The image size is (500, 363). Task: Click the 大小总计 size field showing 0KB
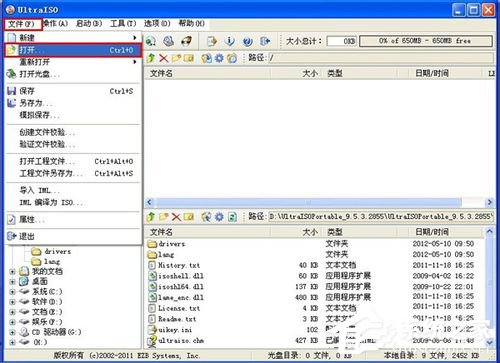[342, 41]
